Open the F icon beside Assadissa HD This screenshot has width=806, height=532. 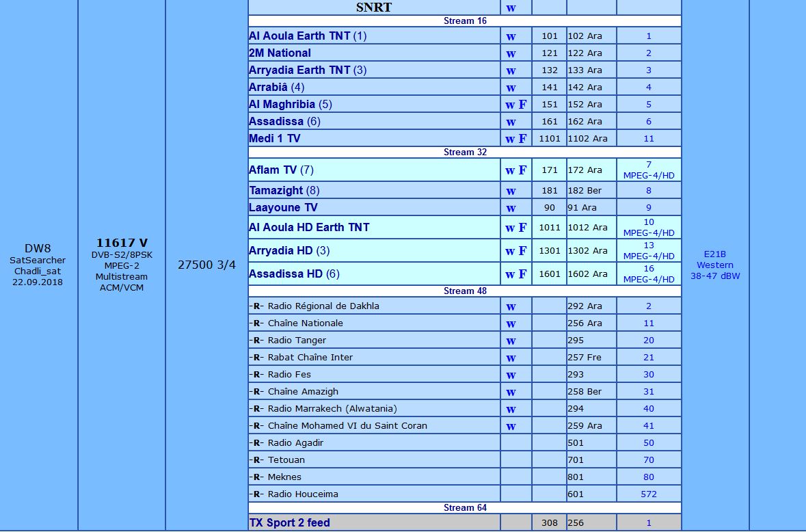(x=522, y=274)
